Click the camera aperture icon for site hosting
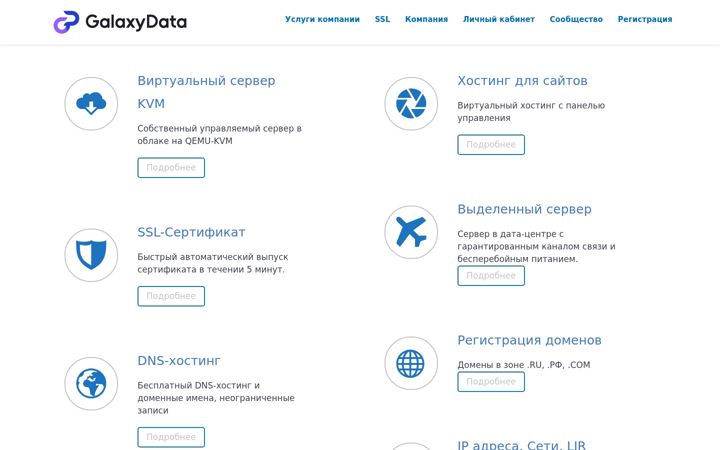This screenshot has width=720, height=450. click(411, 103)
